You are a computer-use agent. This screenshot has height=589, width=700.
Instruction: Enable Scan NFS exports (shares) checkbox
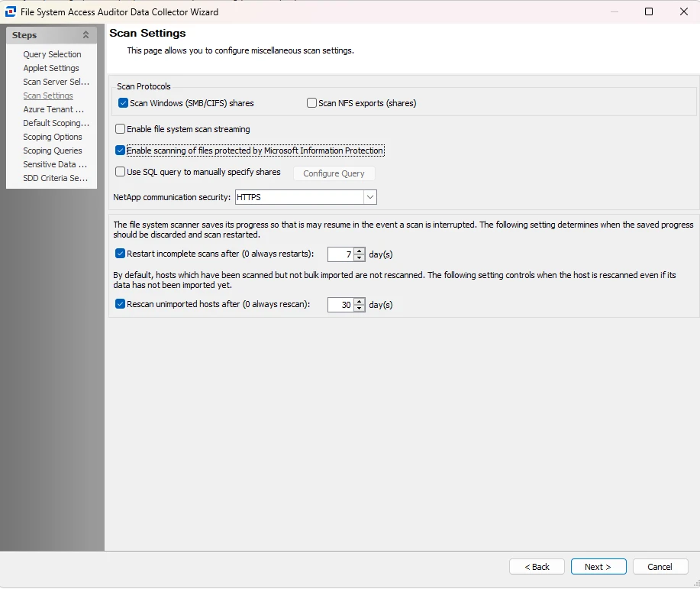pyautogui.click(x=311, y=103)
